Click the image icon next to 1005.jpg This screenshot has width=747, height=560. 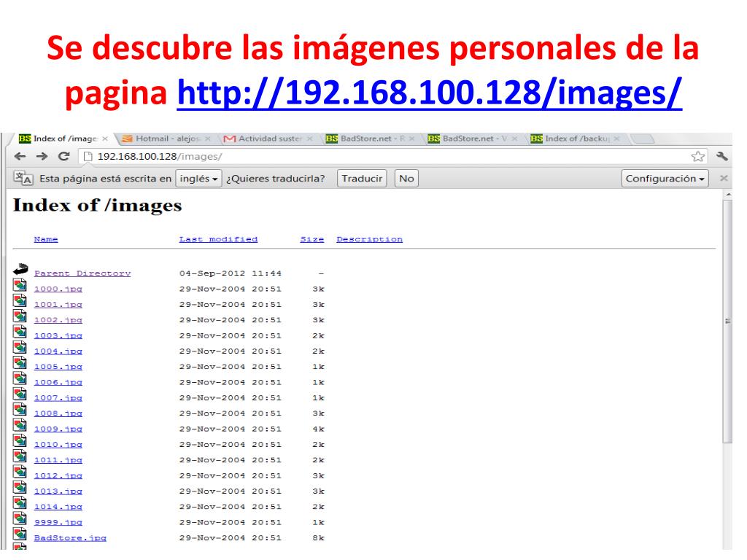tap(20, 363)
